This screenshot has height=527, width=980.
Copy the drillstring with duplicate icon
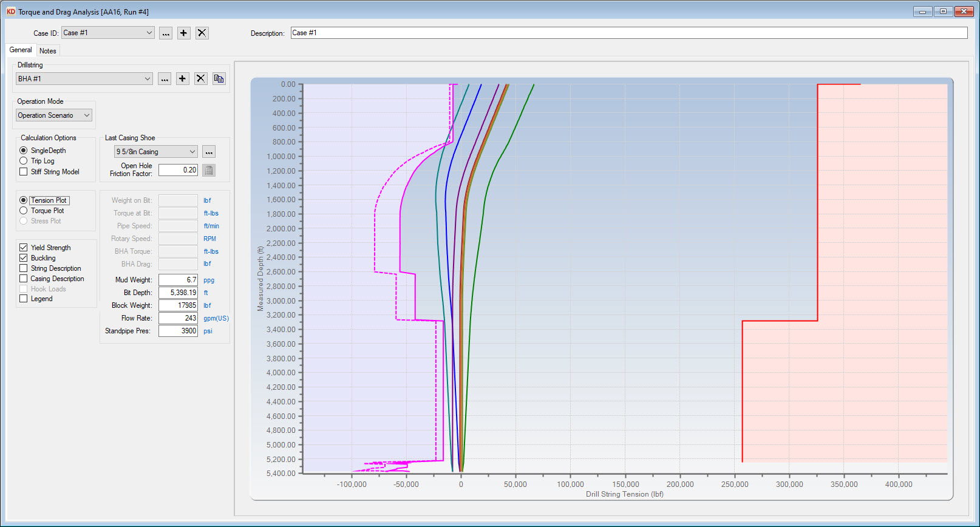[219, 79]
